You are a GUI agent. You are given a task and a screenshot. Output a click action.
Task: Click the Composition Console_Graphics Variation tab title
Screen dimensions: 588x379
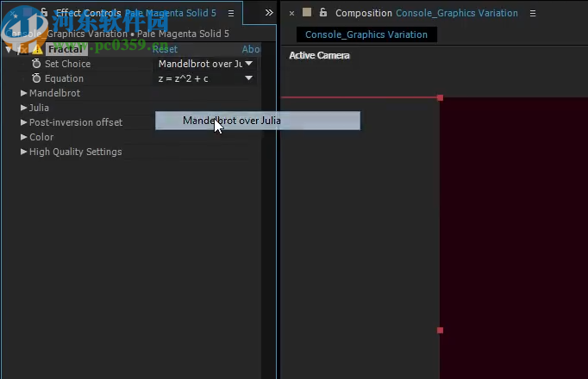[x=427, y=13]
